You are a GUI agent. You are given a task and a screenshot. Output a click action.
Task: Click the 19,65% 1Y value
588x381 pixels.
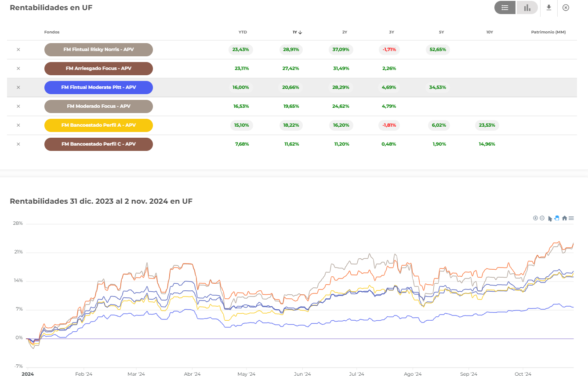tap(291, 106)
